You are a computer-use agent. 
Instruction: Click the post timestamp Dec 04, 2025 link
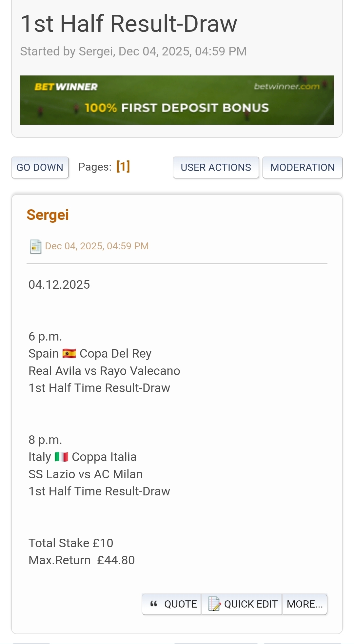pyautogui.click(x=97, y=246)
